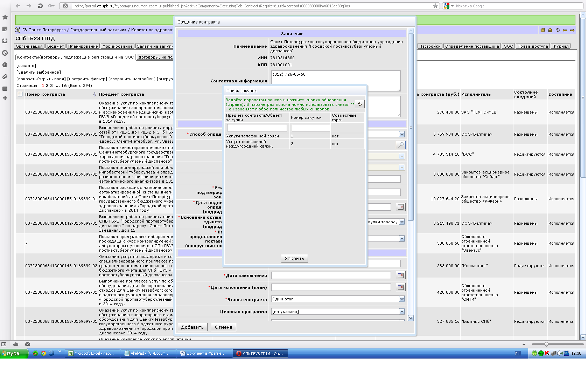The height and width of the screenshot is (368, 588).
Task: Open info panel in the left sidebar
Action: [5, 65]
